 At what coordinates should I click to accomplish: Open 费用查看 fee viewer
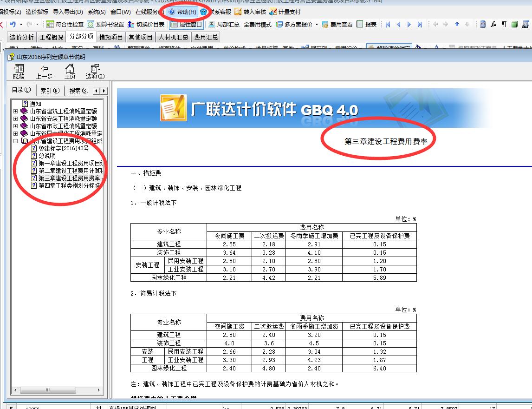tap(337, 25)
